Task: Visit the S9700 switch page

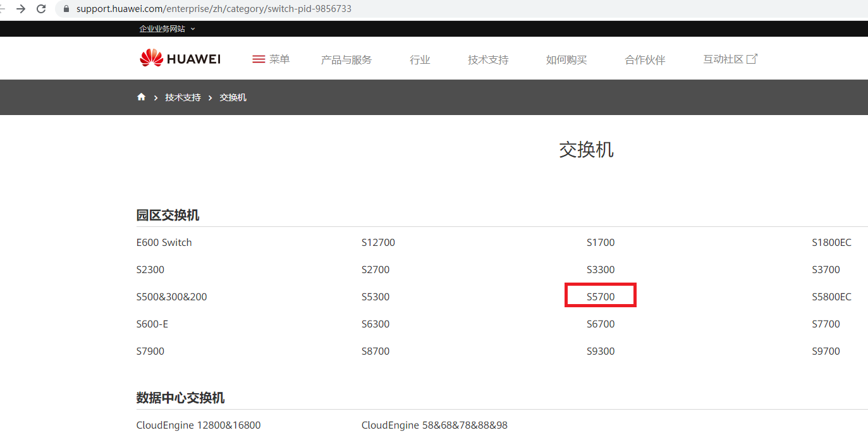Action: tap(826, 351)
